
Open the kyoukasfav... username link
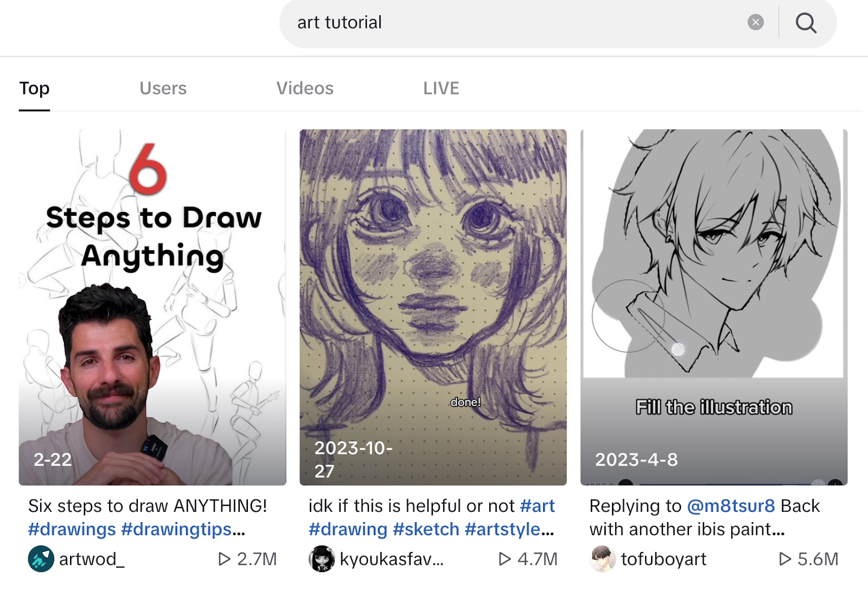(392, 559)
